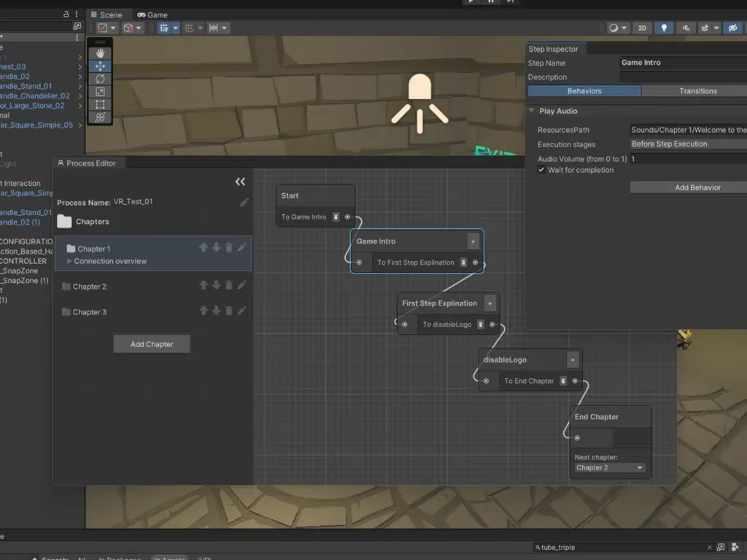
Task: Switch to the Transitions tab
Action: [697, 91]
